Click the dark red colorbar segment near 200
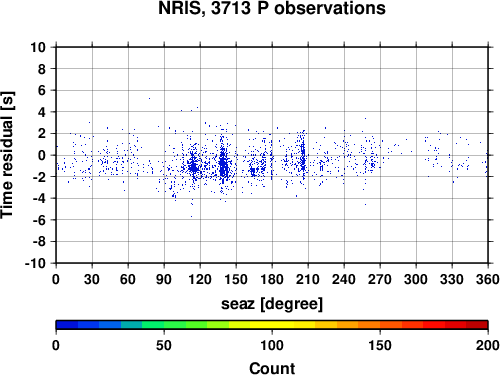The image size is (500, 375). click(477, 325)
